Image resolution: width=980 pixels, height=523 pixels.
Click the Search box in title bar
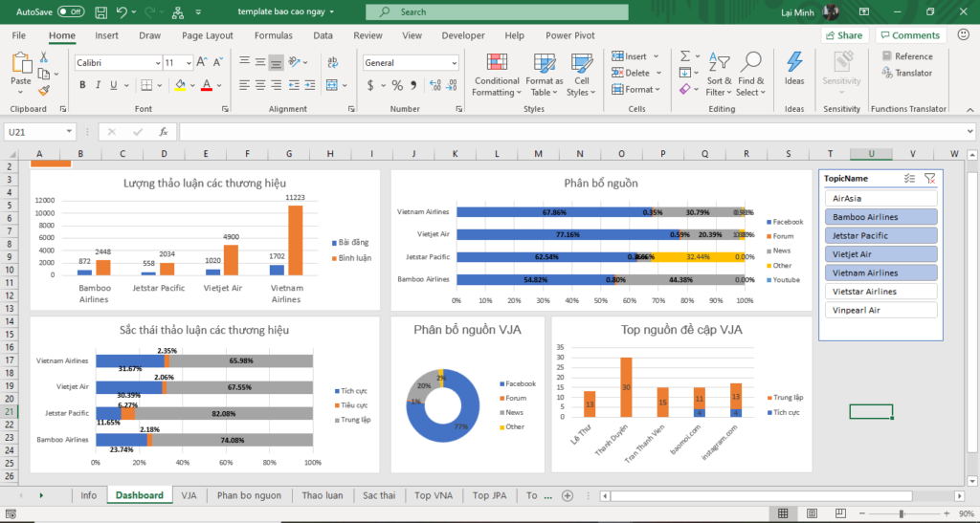click(497, 11)
